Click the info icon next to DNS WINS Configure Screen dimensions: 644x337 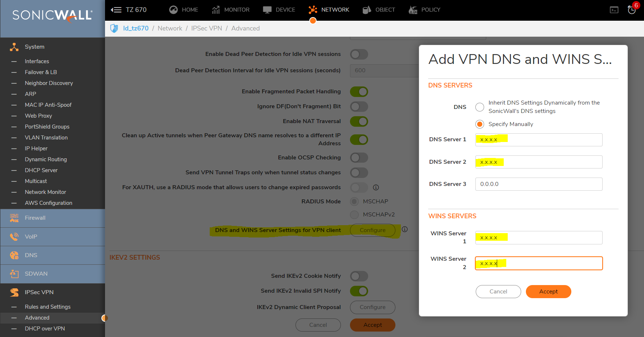tap(404, 229)
